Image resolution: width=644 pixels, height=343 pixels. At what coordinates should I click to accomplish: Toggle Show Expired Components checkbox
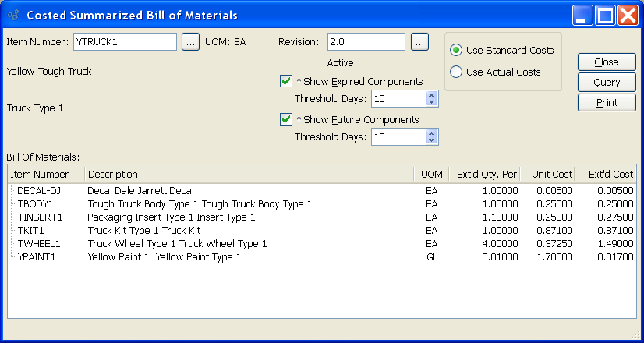coord(285,81)
